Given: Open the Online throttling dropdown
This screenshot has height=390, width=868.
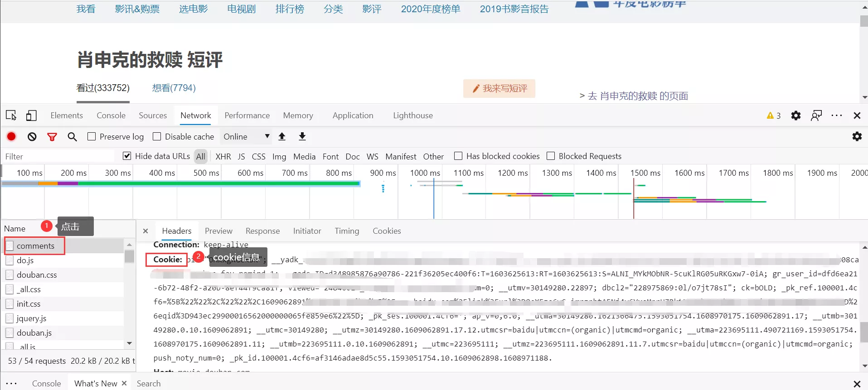Looking at the screenshot, I should 246,136.
